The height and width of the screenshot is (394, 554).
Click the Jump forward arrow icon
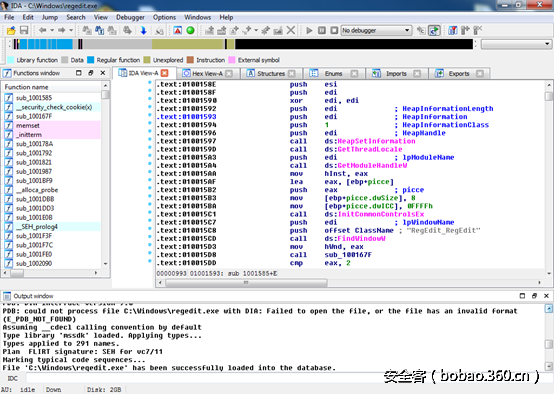point(61,30)
